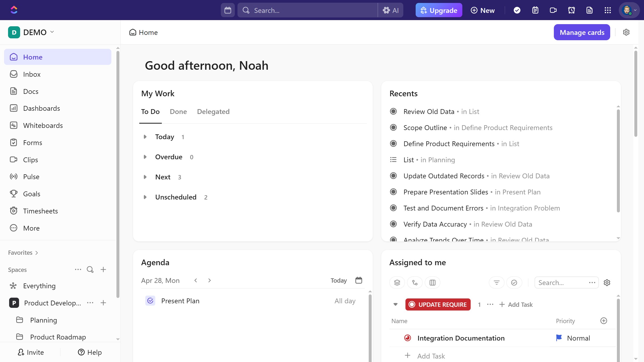This screenshot has height=362, width=644.
Task: Toggle Integration Documentation task status circle
Action: [407, 338]
